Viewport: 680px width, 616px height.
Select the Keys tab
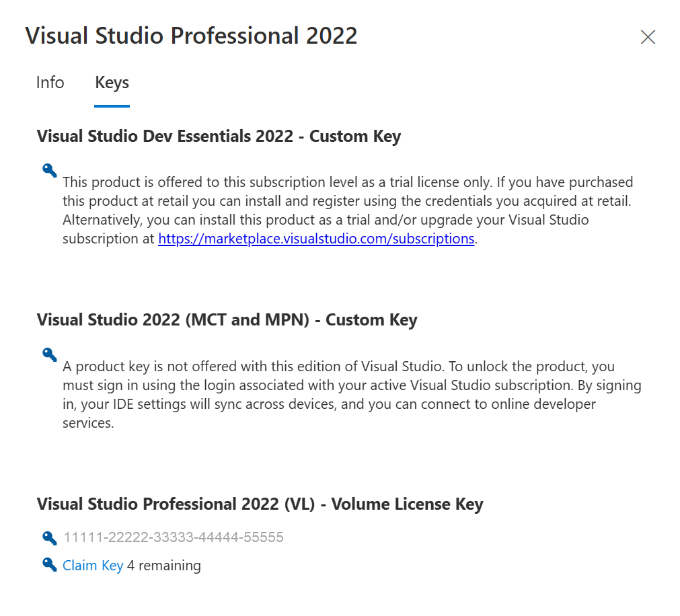pos(112,83)
